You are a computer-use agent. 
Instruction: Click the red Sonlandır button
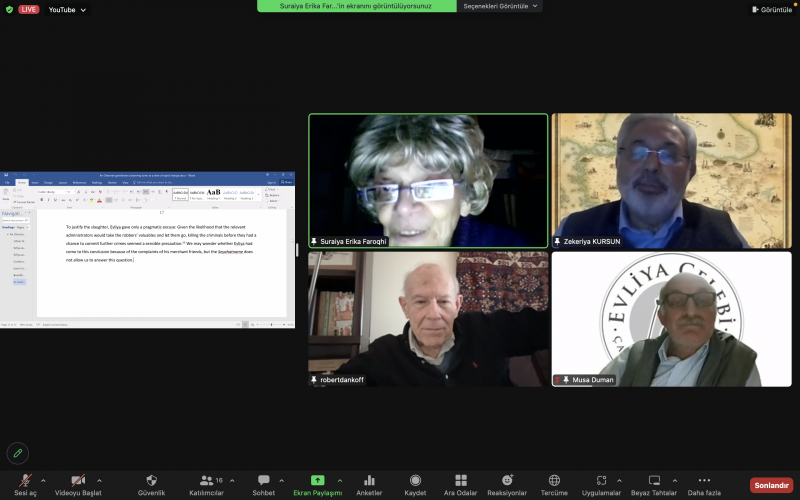pos(771,485)
